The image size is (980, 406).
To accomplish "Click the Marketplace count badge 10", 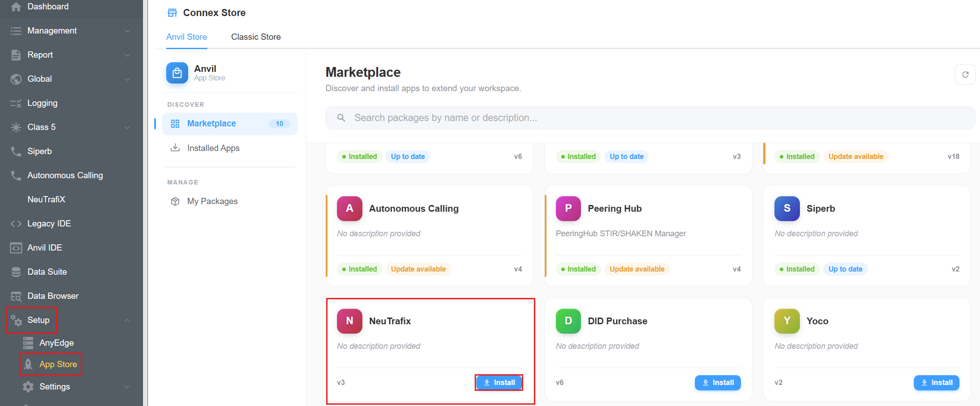I will [x=279, y=124].
